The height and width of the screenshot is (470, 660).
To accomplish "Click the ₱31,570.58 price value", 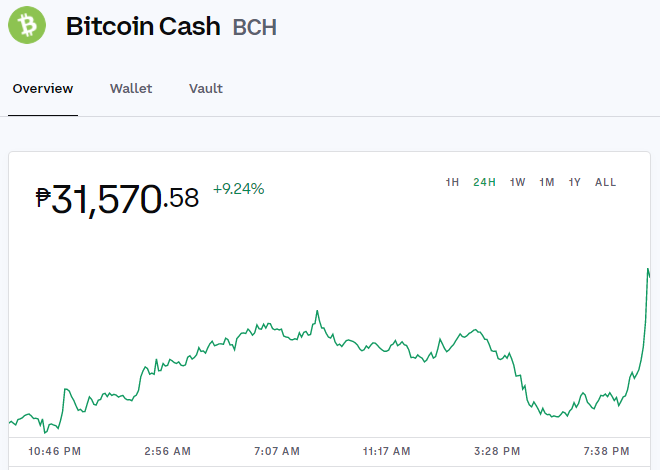I will pos(117,199).
